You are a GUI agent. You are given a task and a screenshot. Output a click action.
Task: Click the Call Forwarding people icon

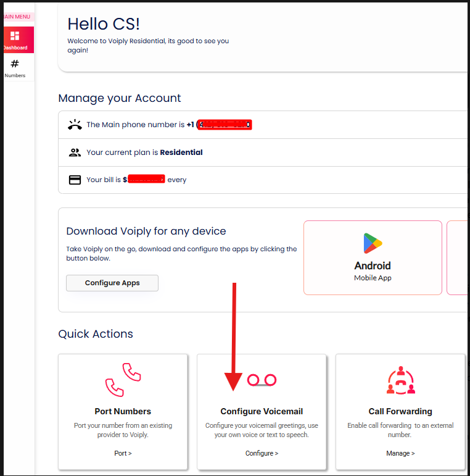[400, 380]
